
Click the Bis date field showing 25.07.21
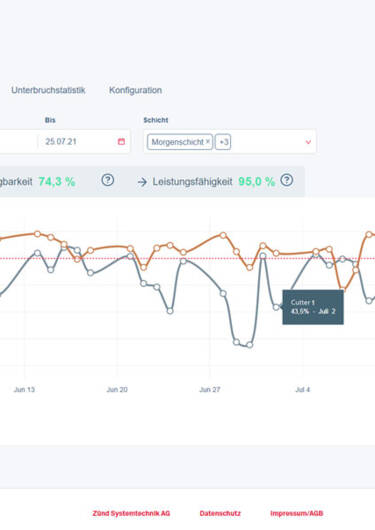pyautogui.click(x=83, y=142)
